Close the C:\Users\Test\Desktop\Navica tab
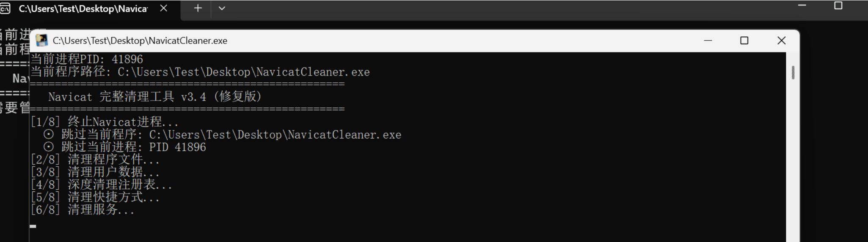Screen dimensions: 868x242 click(x=164, y=8)
